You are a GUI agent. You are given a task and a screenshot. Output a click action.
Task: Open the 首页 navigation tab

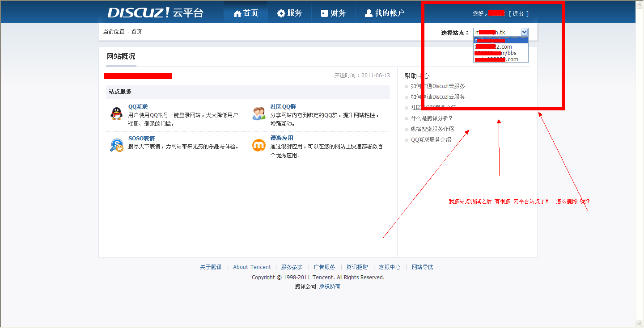click(x=246, y=13)
